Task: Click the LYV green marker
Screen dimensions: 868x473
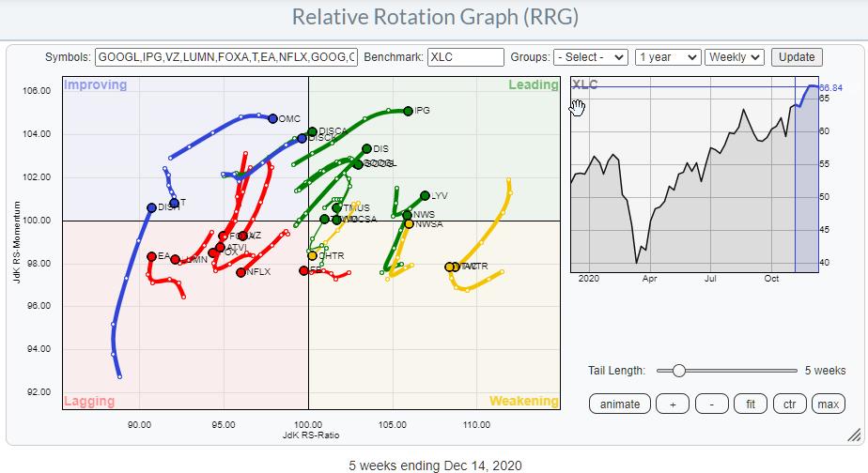Action: pyautogui.click(x=425, y=196)
